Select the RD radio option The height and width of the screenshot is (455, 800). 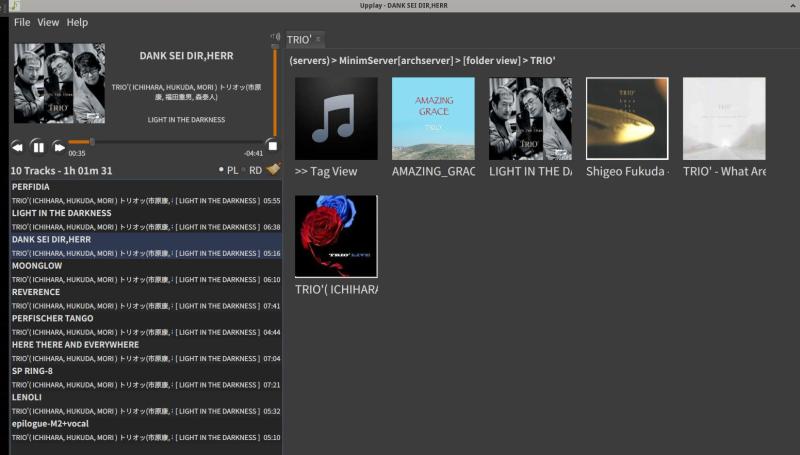pos(250,171)
